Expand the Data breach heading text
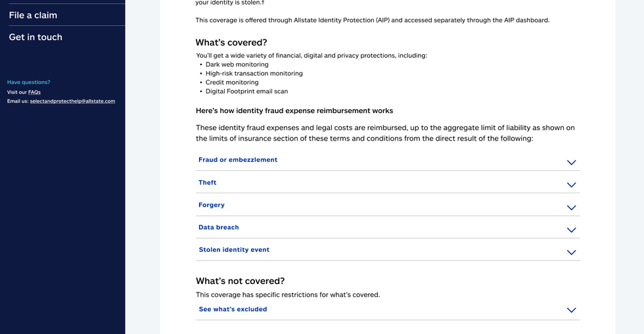 219,227
